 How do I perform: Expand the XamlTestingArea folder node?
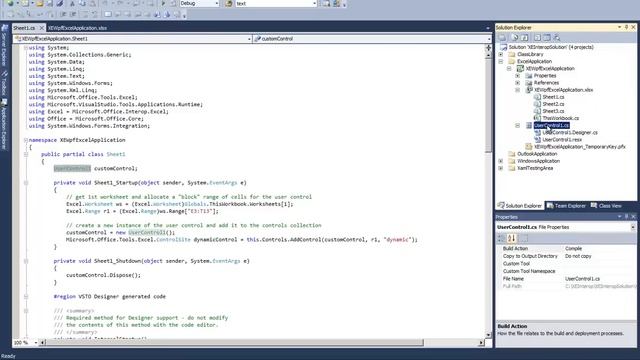click(501, 168)
